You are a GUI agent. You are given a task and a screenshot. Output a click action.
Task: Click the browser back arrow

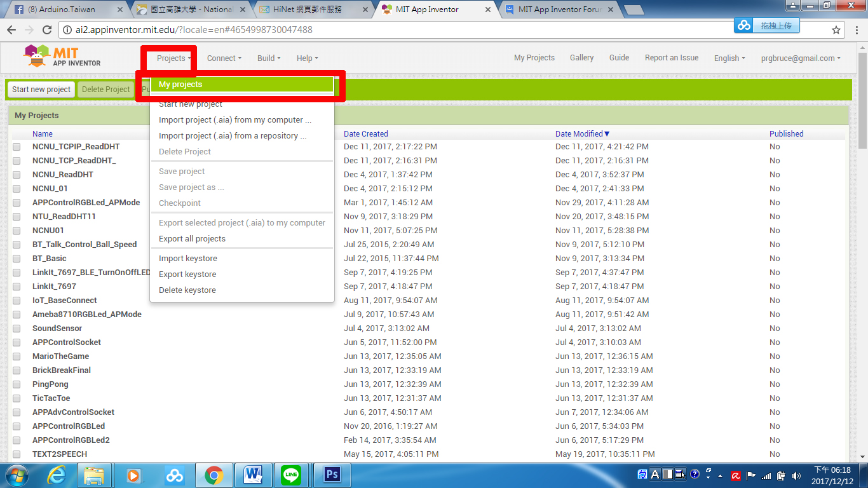12,30
